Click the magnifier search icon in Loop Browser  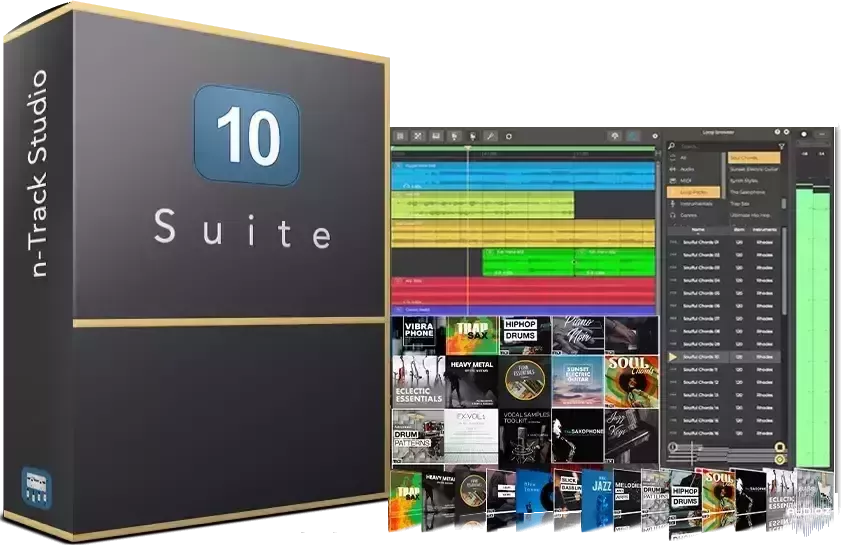tap(672, 146)
